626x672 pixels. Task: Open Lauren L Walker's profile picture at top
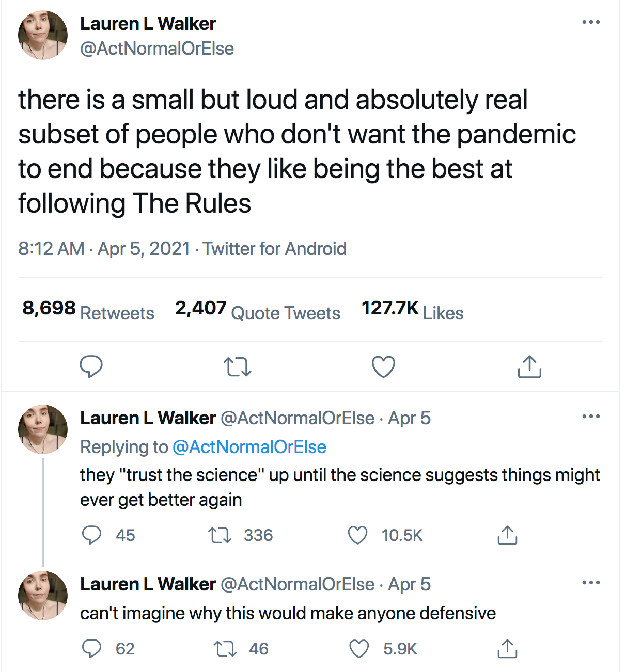point(43,35)
